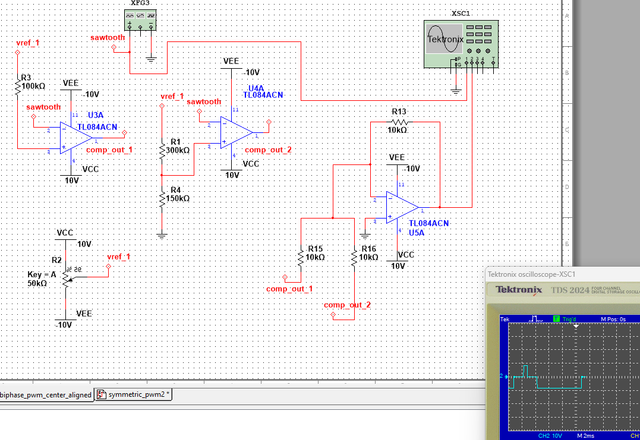This screenshot has height=440, width=640.
Task: Click the Trig'd status on the scope
Action: click(569, 319)
